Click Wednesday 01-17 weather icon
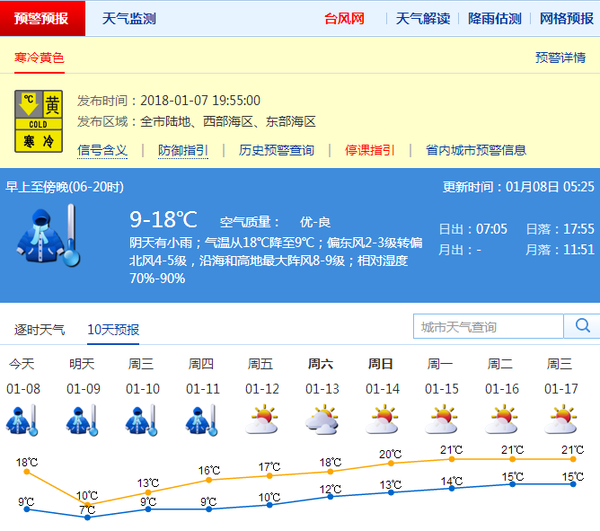This screenshot has height=531, width=600. [x=560, y=421]
